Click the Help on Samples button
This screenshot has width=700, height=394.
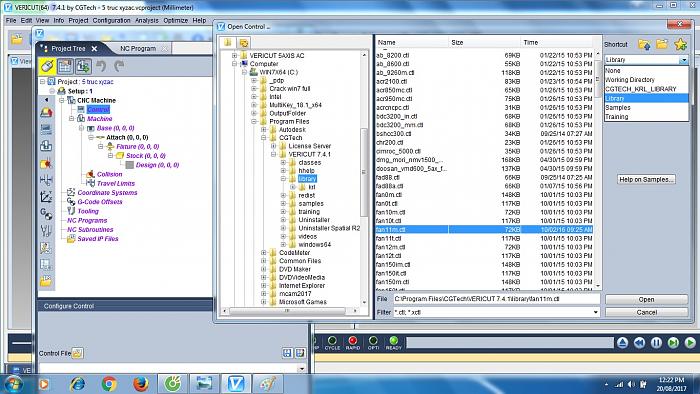(646, 179)
